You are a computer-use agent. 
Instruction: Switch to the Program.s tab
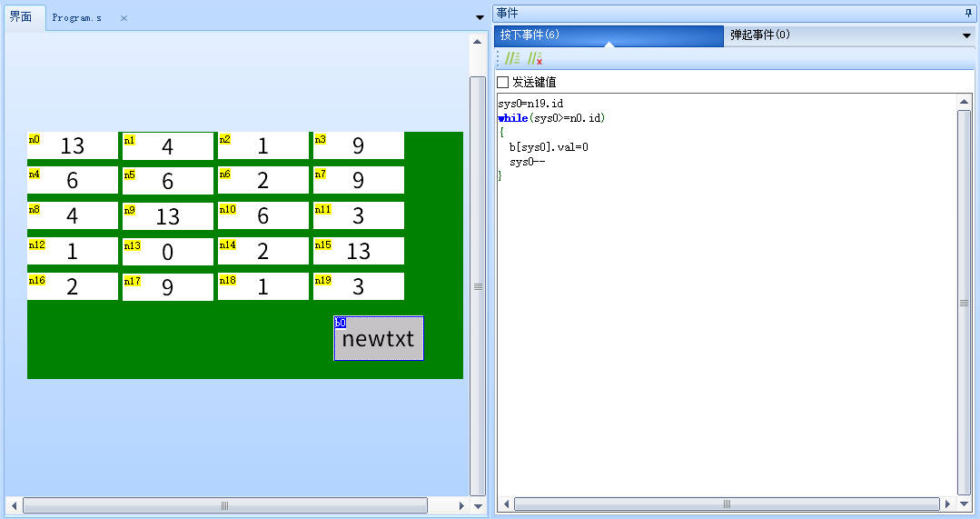(77, 18)
